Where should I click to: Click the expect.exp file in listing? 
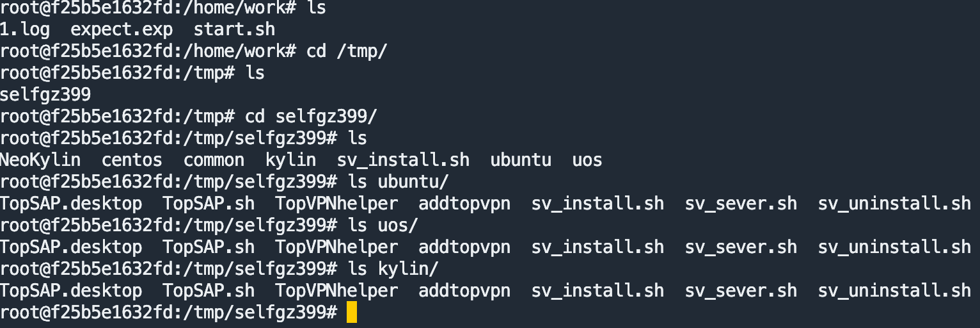pos(121,29)
